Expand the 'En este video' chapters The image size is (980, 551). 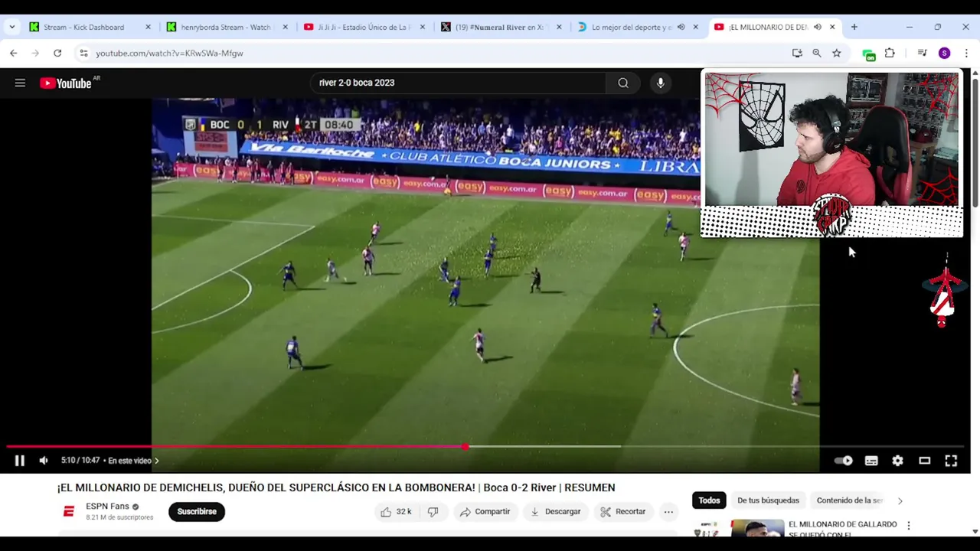[133, 461]
